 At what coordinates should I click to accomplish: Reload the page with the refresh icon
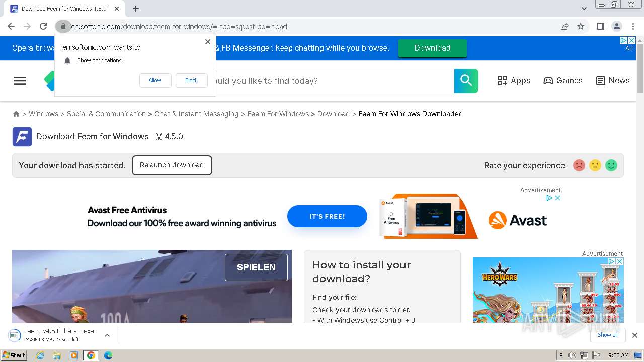point(43,26)
